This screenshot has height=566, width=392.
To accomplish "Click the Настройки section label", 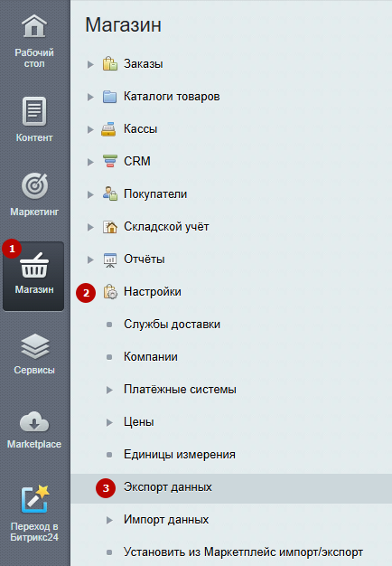I will click(152, 292).
